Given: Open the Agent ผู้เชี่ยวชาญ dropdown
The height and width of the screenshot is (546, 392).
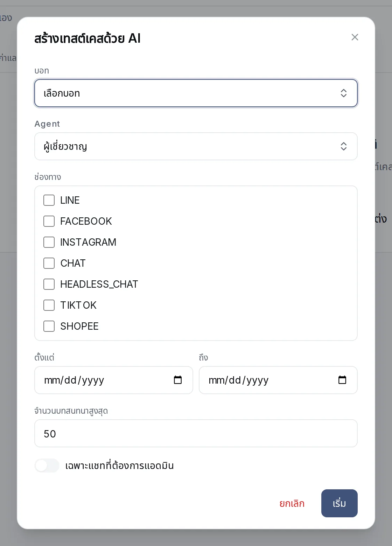Looking at the screenshot, I should (196, 146).
